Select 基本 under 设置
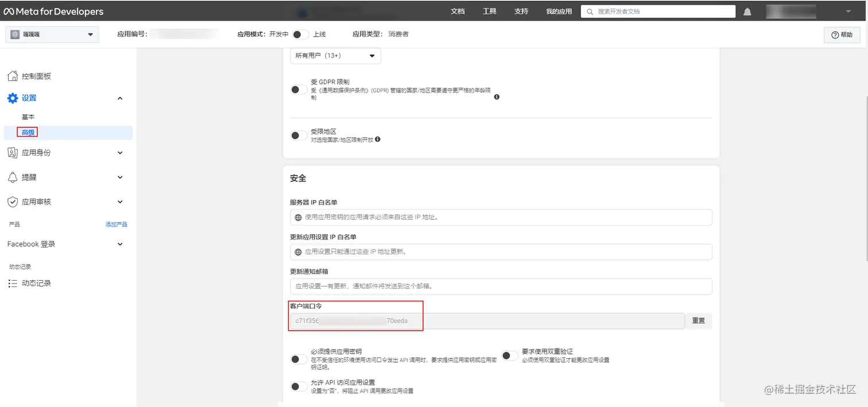The image size is (868, 407). tap(28, 117)
